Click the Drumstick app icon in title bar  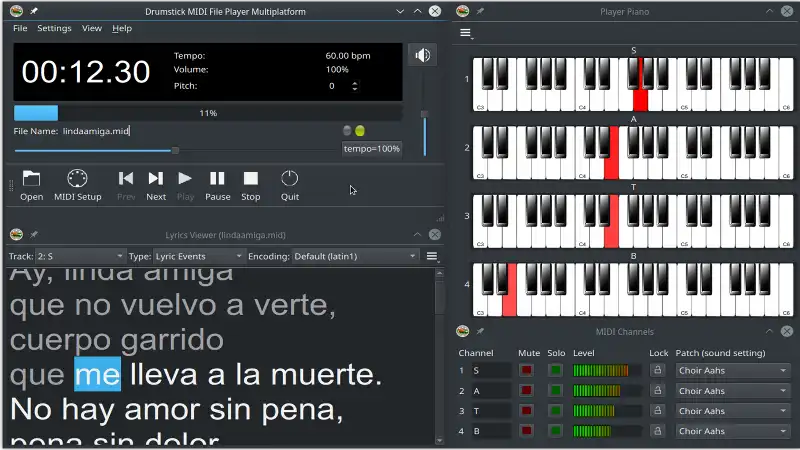coord(16,11)
